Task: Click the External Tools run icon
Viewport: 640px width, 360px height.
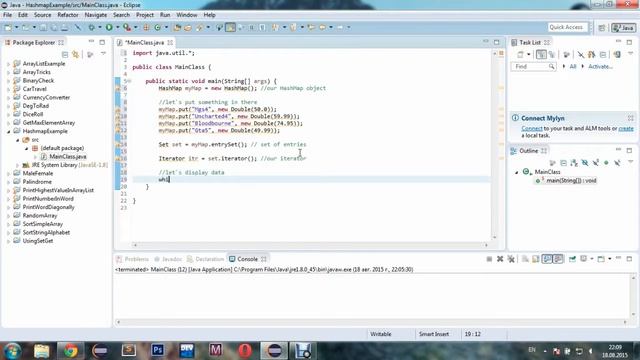Action: click(127, 27)
